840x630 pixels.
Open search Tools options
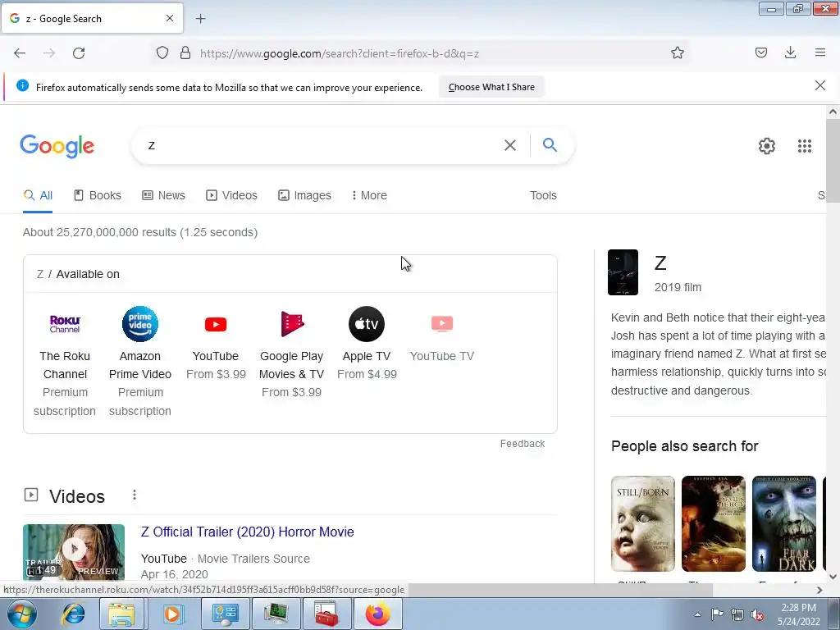(543, 195)
